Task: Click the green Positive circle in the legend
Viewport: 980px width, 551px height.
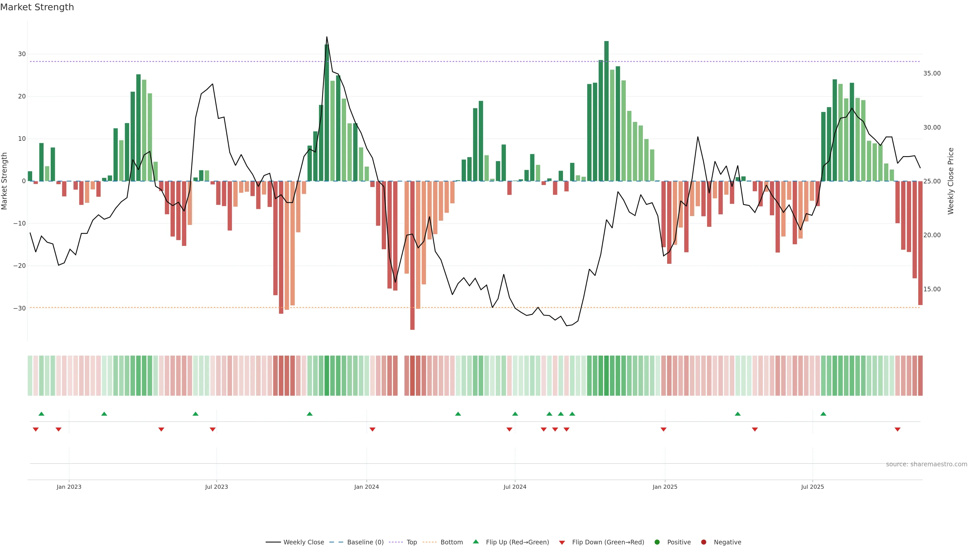Action: (x=657, y=542)
